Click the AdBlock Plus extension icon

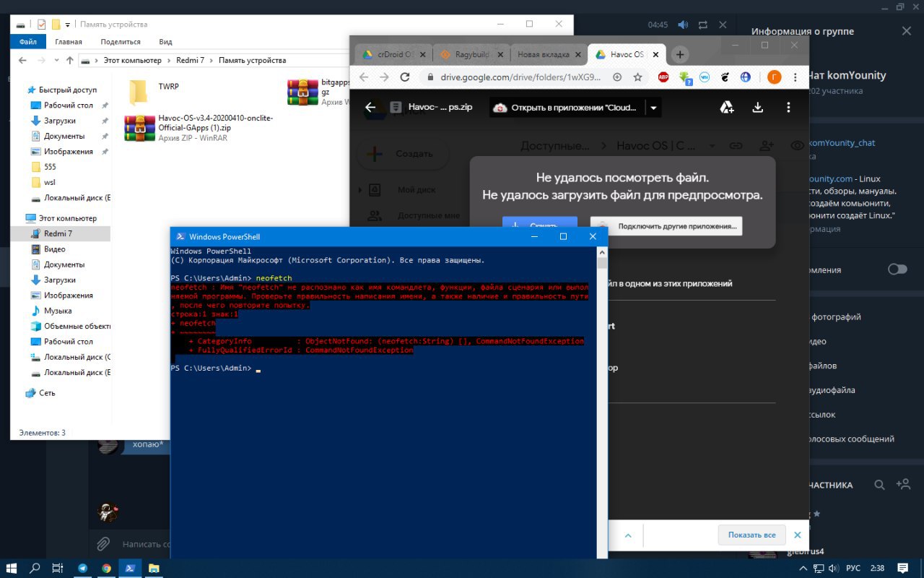(x=662, y=77)
